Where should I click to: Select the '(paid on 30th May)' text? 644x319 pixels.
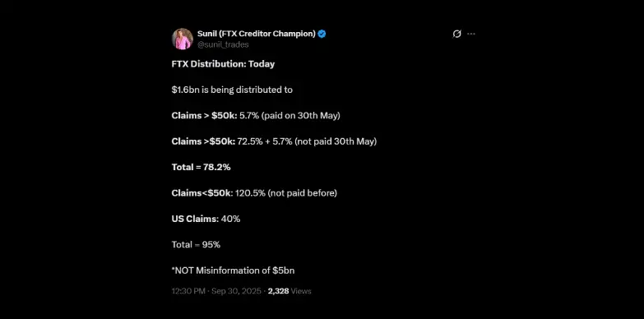(x=301, y=116)
